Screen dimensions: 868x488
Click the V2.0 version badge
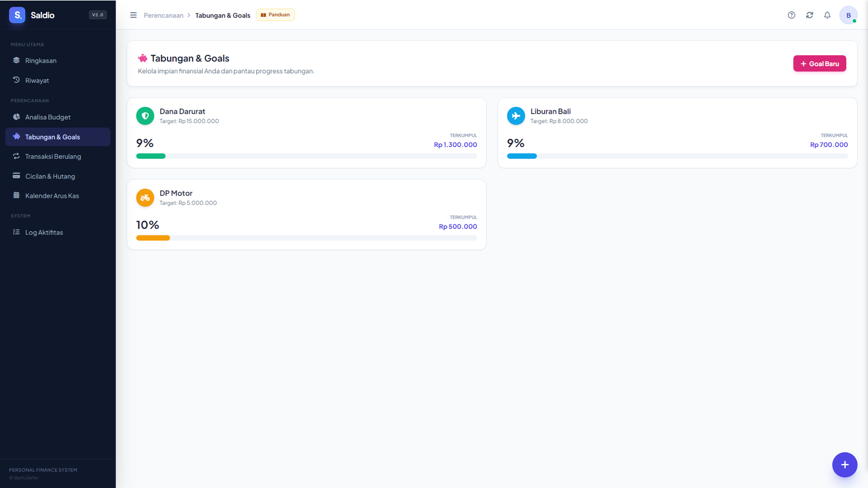pos(98,15)
